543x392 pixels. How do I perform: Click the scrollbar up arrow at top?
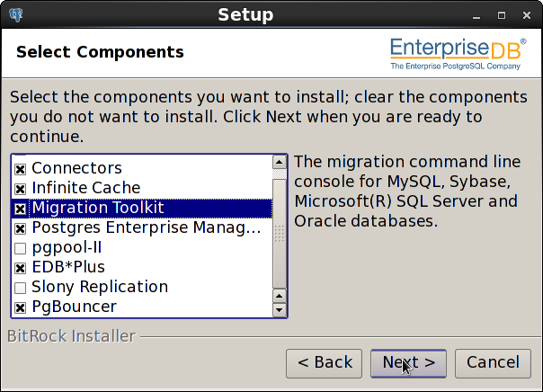coord(280,162)
